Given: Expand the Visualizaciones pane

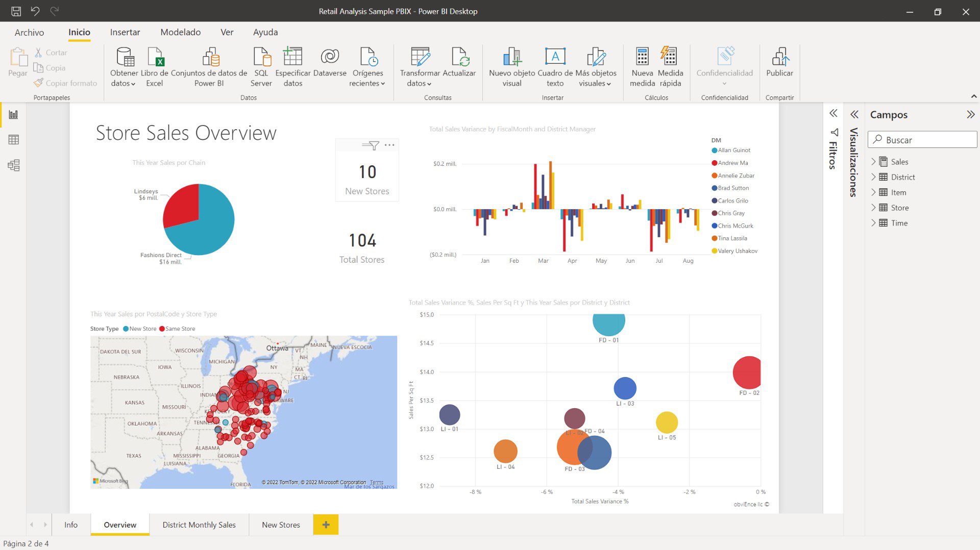Looking at the screenshot, I should coord(854,114).
